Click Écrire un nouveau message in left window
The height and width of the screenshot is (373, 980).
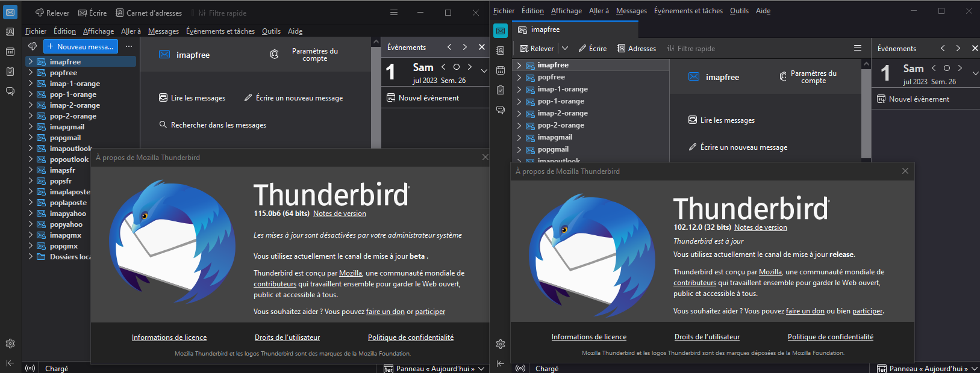tap(293, 98)
